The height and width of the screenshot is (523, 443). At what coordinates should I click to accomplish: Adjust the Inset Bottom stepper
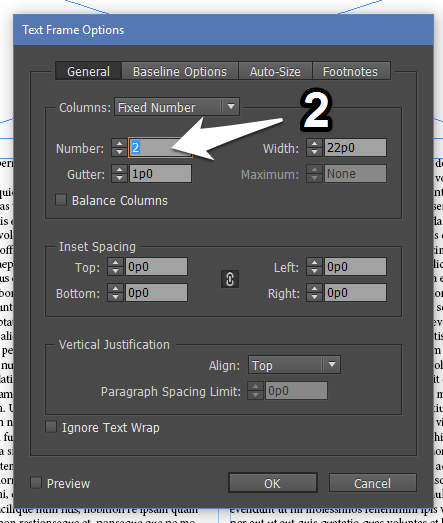(x=115, y=293)
